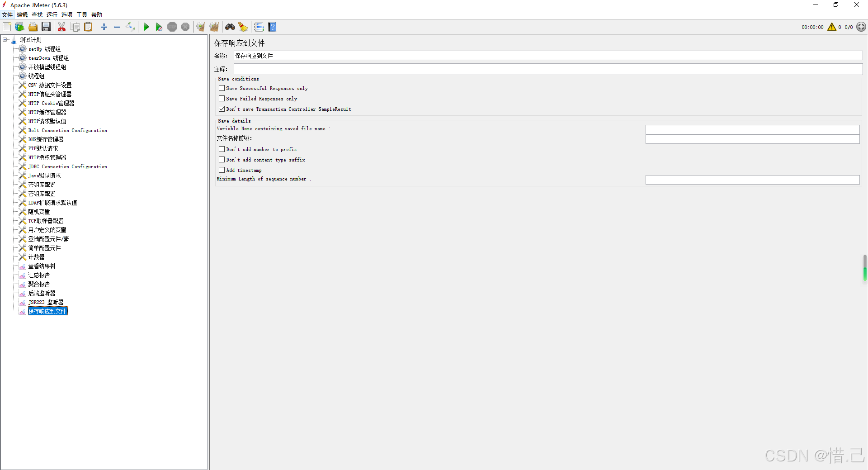Click the remote engine status icon at top right
Image resolution: width=868 pixels, height=470 pixels.
tap(861, 27)
